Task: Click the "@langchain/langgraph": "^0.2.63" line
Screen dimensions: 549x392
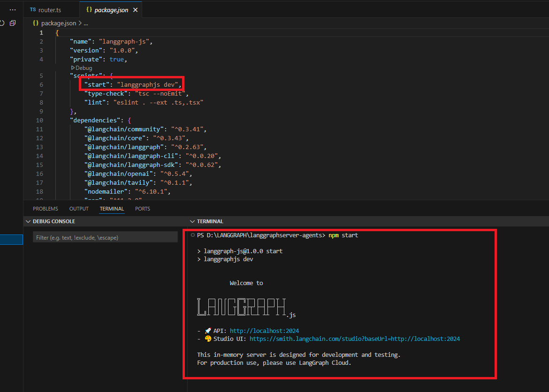Action: 145,147
